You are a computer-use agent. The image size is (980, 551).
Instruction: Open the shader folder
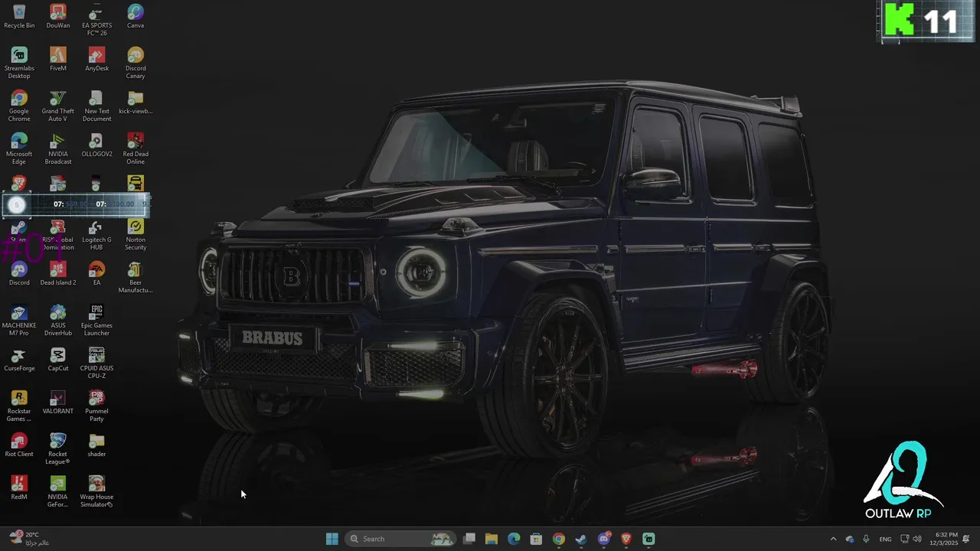(x=96, y=445)
